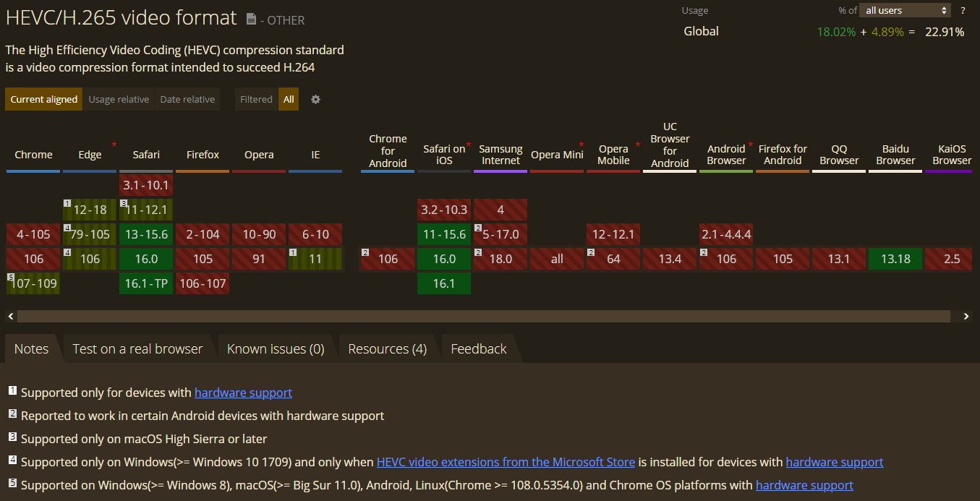Click the horizontal table scrollbar
This screenshot has height=501, width=980.
pos(483,316)
